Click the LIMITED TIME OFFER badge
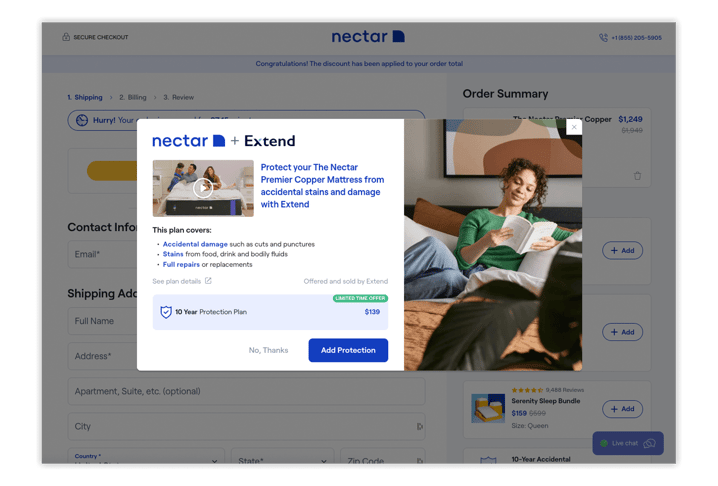The height and width of the screenshot is (486, 718). 360,298
